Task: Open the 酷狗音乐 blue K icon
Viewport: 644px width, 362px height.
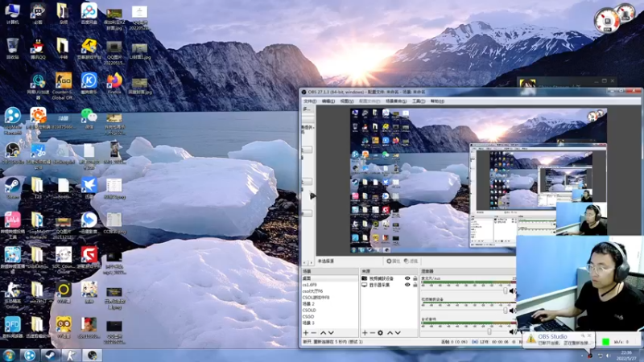Action: [x=89, y=84]
